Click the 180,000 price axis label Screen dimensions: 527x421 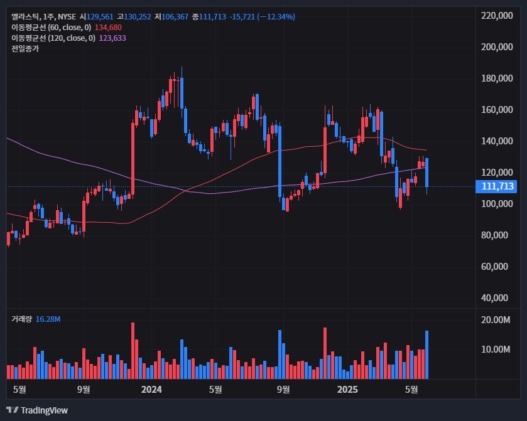coord(497,78)
